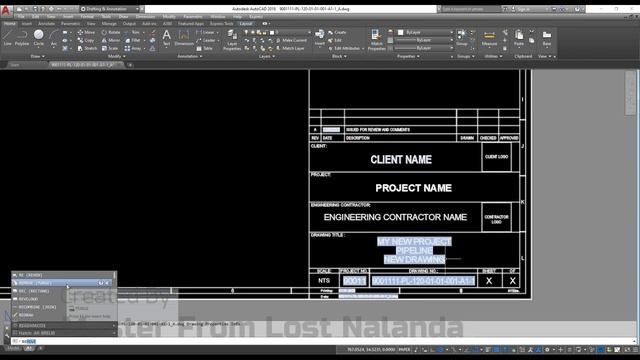Click the Linear dimension tool
The height and width of the screenshot is (360, 640).
(x=205, y=32)
